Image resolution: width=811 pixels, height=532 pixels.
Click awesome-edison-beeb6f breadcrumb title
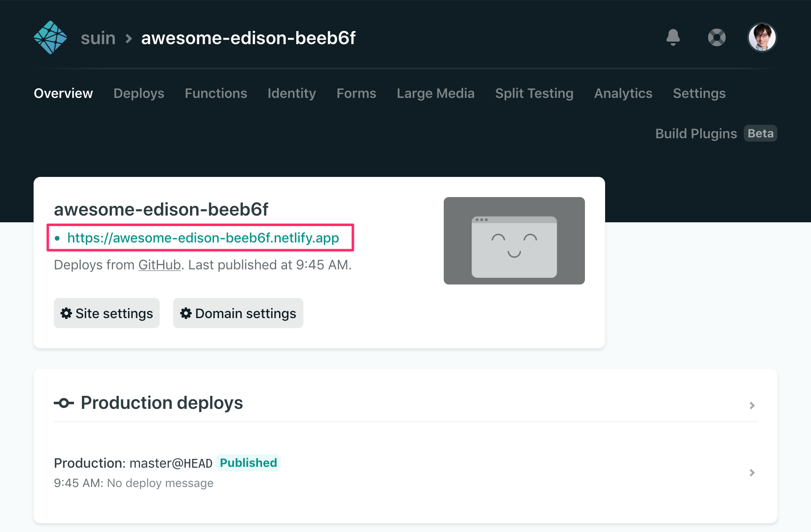click(x=248, y=38)
